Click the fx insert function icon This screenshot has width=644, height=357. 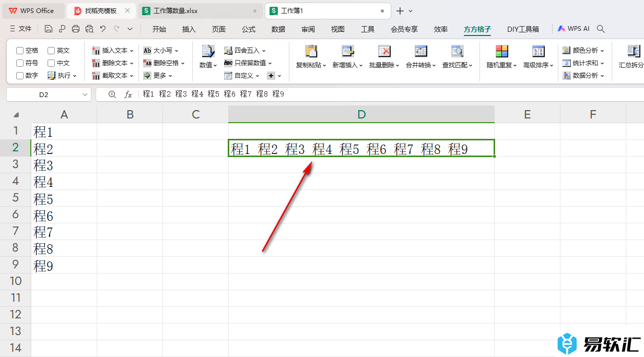pyautogui.click(x=128, y=94)
